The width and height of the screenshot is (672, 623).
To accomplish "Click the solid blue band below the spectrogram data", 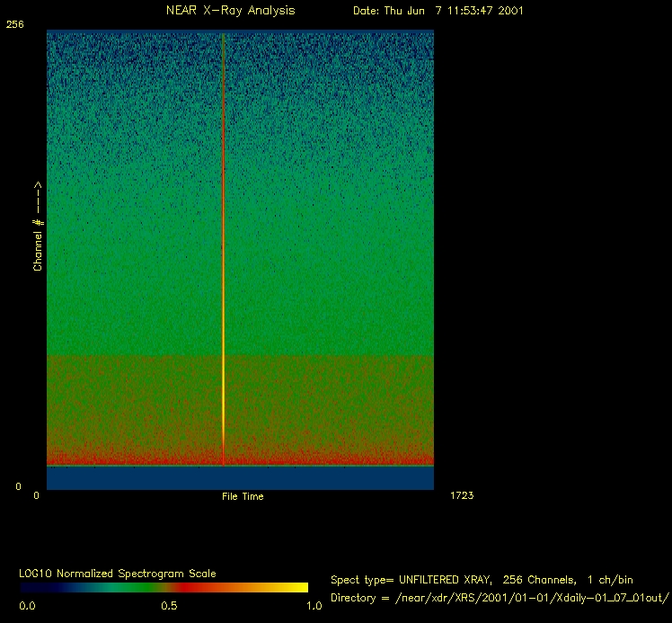I will (240, 478).
